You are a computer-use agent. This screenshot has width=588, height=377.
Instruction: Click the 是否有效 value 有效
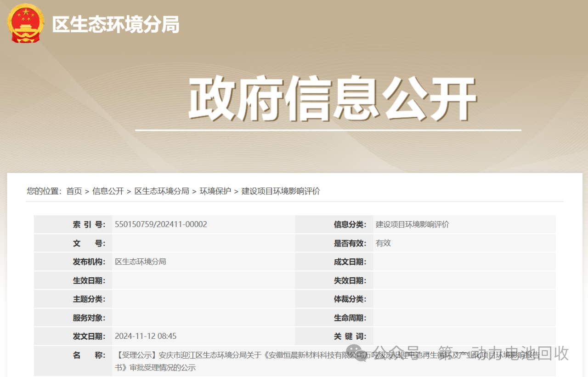click(x=383, y=243)
